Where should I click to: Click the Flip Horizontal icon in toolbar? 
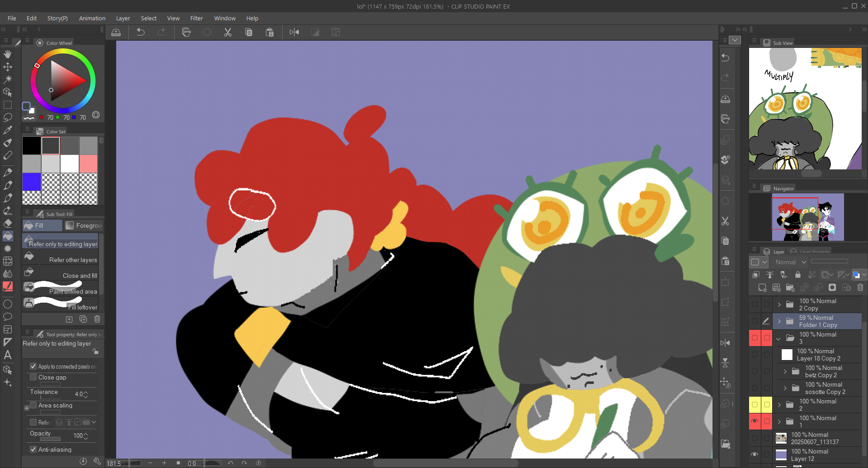[x=294, y=32]
